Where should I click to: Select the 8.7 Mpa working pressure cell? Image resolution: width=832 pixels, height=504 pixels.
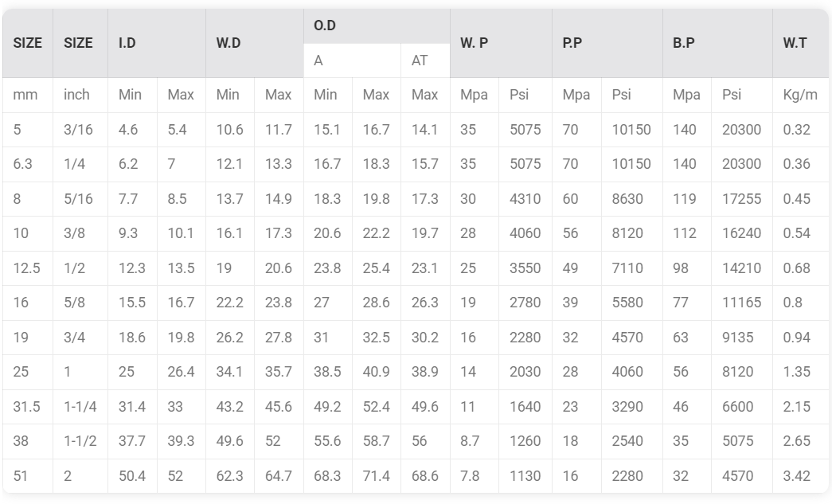click(x=475, y=441)
